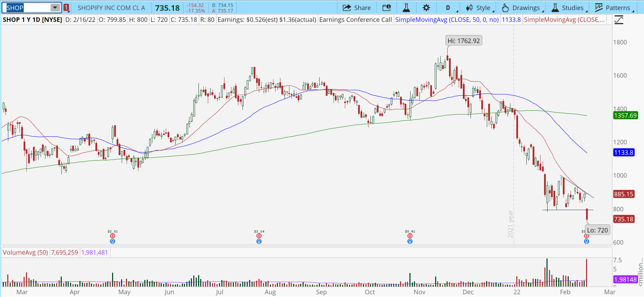Click the Nov label on time axis
This screenshot has width=644, height=297.
click(x=420, y=292)
